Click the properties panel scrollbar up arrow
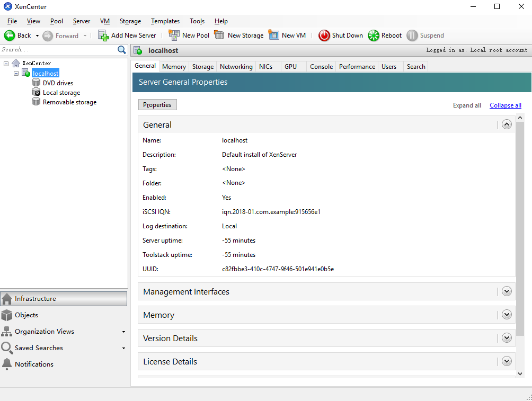532x401 pixels. tap(520, 118)
